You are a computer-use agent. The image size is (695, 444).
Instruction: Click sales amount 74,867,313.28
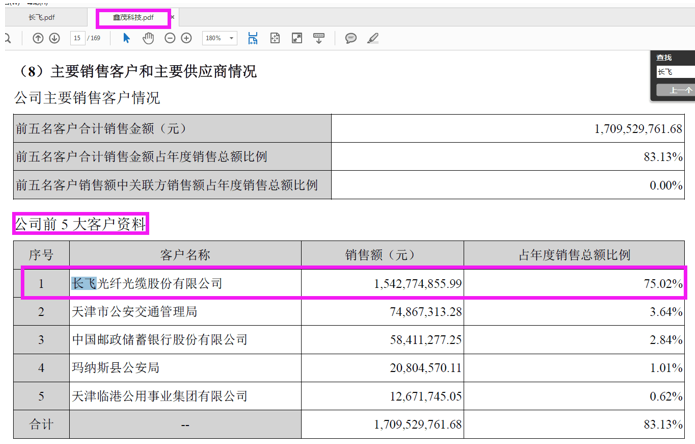(x=426, y=312)
